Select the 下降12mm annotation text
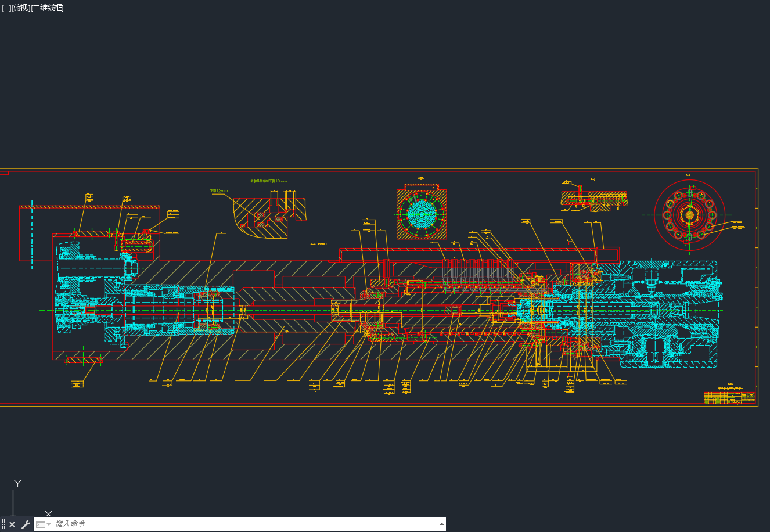This screenshot has width=770, height=532. [219, 190]
